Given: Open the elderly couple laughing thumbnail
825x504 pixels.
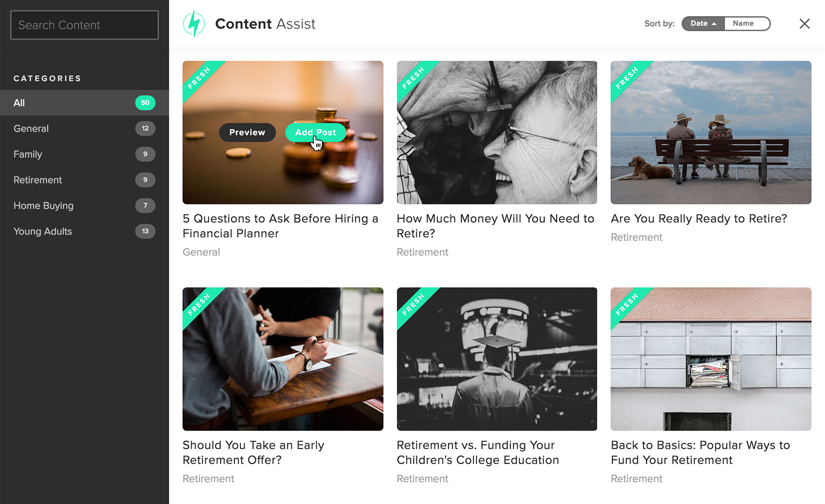Looking at the screenshot, I should pyautogui.click(x=497, y=132).
